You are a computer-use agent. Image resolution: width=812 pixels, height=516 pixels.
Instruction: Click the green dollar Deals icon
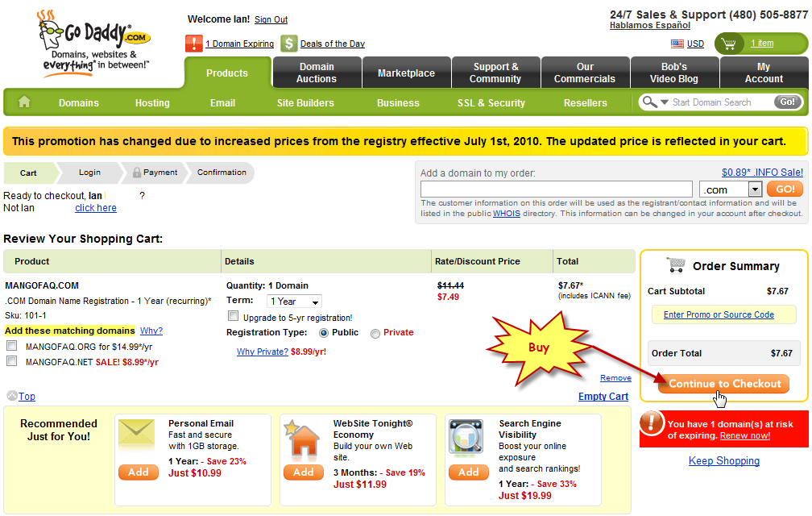tap(289, 44)
